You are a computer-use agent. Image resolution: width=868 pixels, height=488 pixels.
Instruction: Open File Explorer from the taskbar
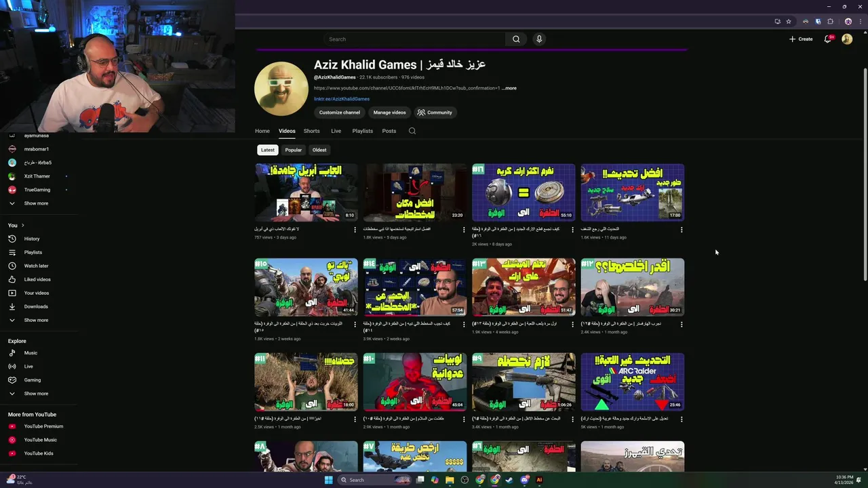(450, 480)
